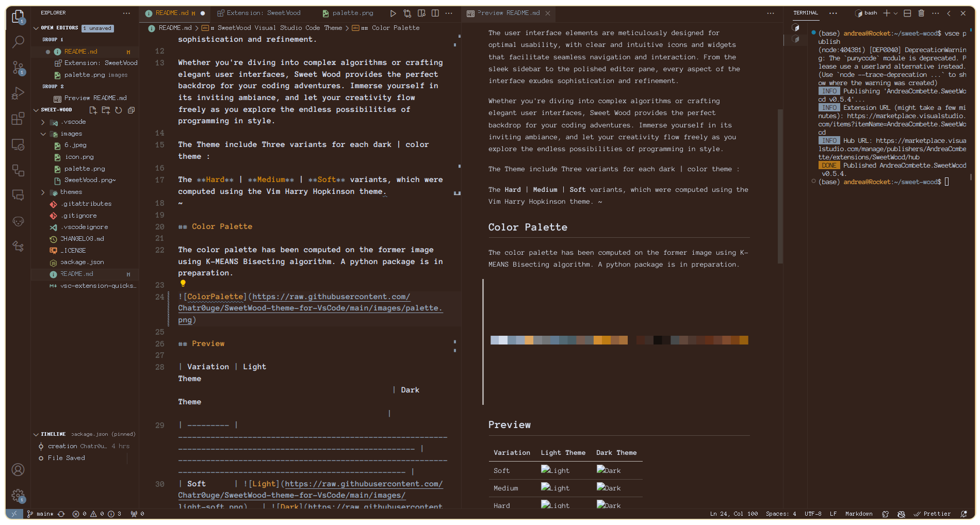
Task: Select the Preview README.md tab
Action: click(509, 13)
